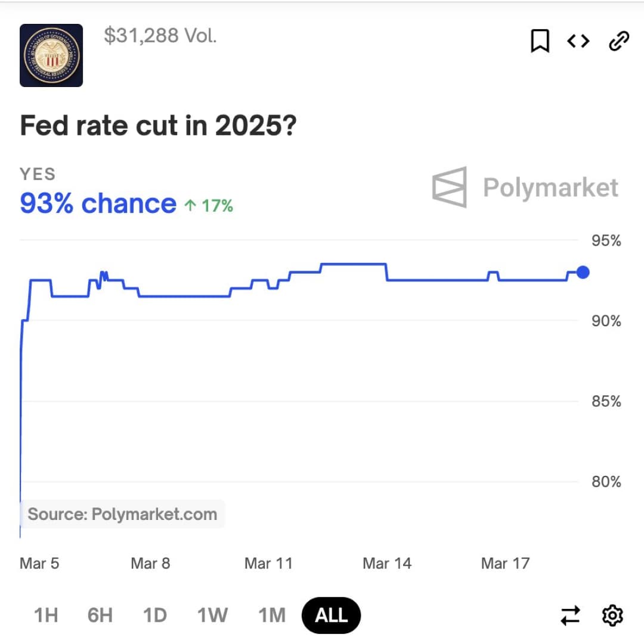Click the Mar 14 date label

point(387,563)
